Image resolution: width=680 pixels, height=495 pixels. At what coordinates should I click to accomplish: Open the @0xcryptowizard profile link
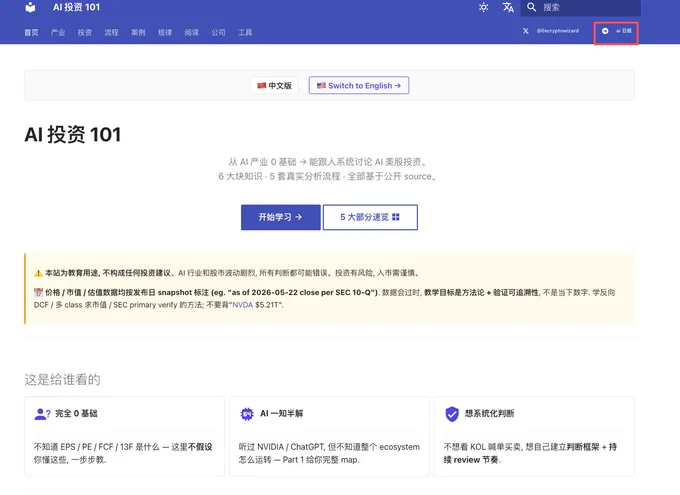[x=558, y=31]
